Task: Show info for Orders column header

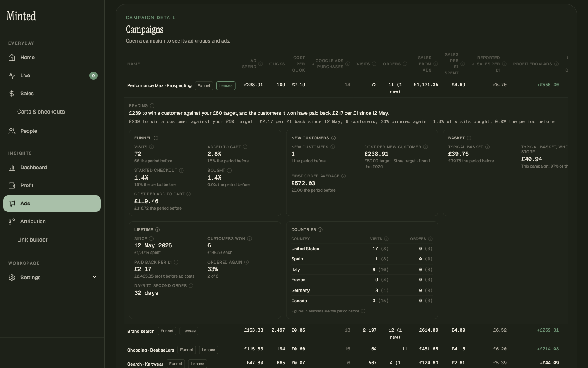Action: point(405,64)
